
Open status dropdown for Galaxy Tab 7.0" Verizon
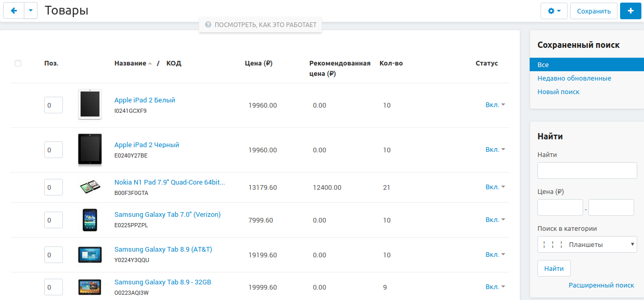click(495, 219)
